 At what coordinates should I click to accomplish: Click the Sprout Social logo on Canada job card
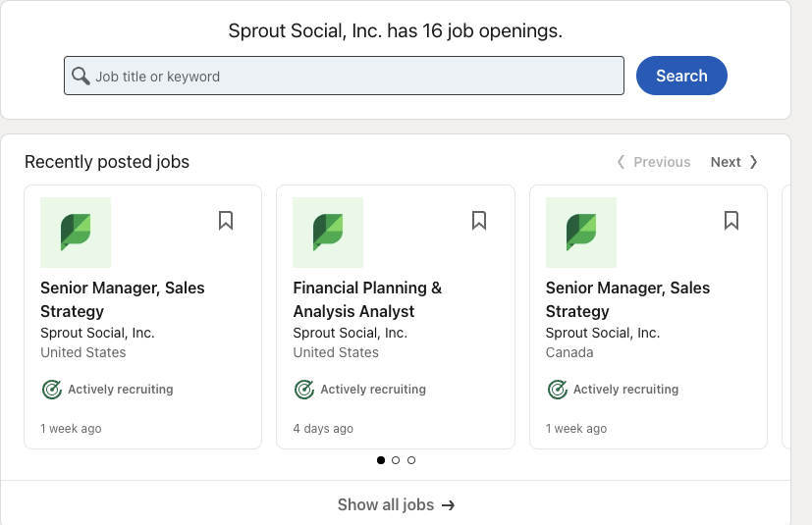581,233
